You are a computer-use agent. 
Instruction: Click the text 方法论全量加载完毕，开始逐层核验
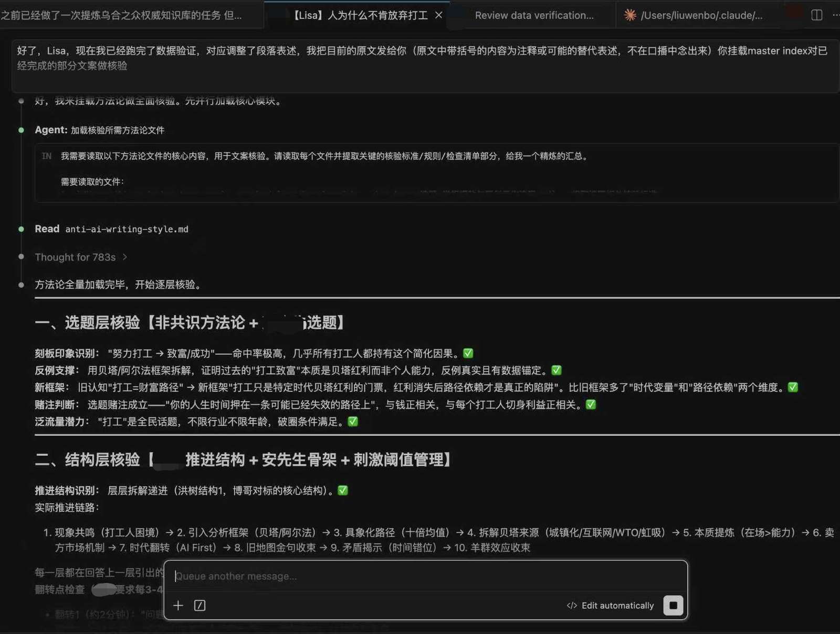pos(118,284)
